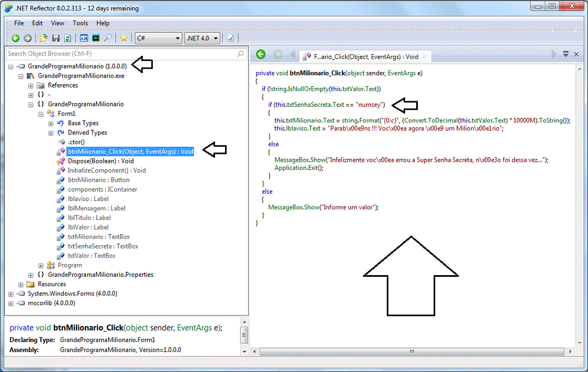Open the C# language dropdown
The width and height of the screenshot is (588, 372).
click(158, 38)
